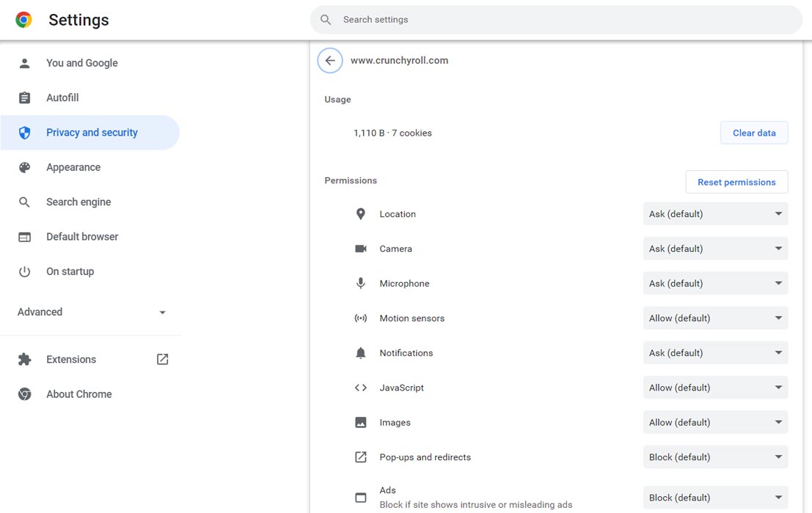Click the Reset permissions button

[736, 182]
